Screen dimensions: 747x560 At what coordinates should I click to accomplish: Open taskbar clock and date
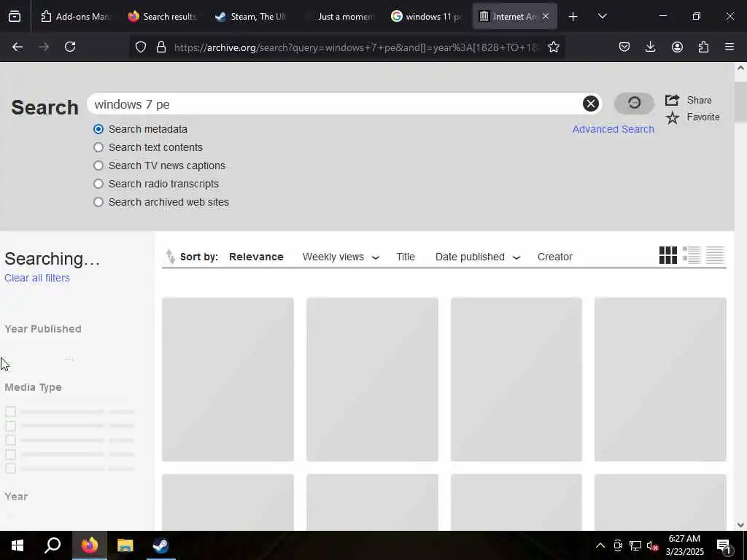[684, 545]
